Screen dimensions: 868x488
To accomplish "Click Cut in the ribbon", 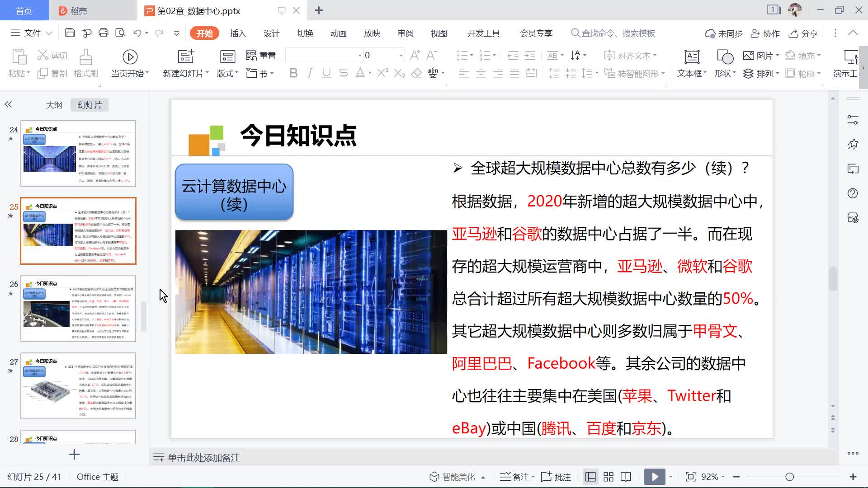I will 52,56.
